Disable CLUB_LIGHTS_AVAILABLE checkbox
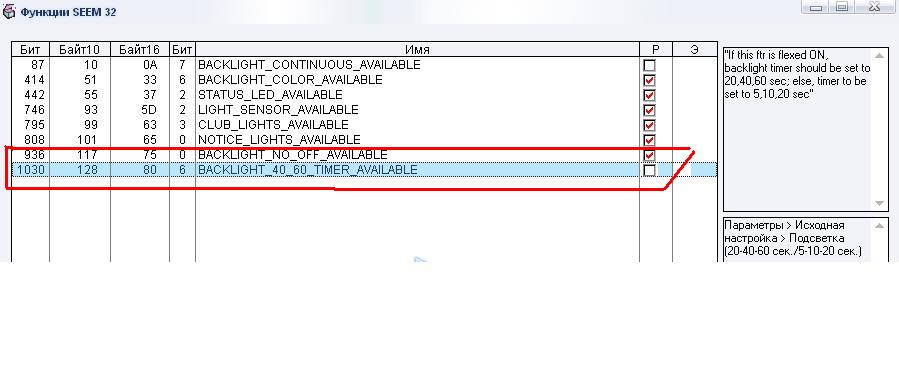 tap(650, 125)
